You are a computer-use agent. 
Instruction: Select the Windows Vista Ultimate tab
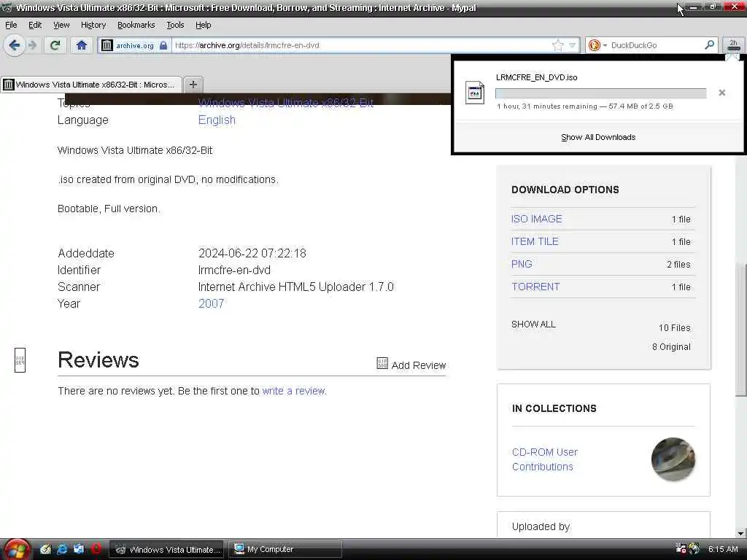pyautogui.click(x=91, y=85)
